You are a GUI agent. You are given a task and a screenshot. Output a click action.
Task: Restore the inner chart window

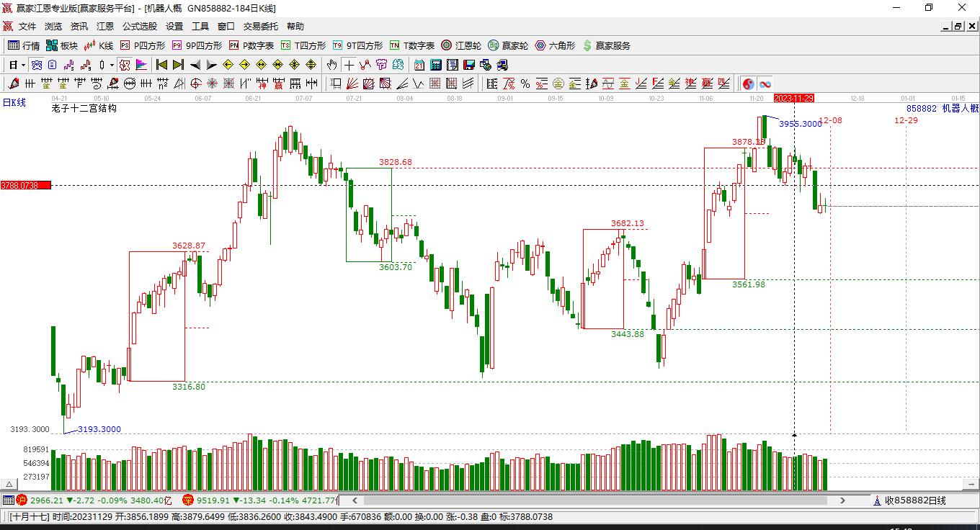pos(958,27)
